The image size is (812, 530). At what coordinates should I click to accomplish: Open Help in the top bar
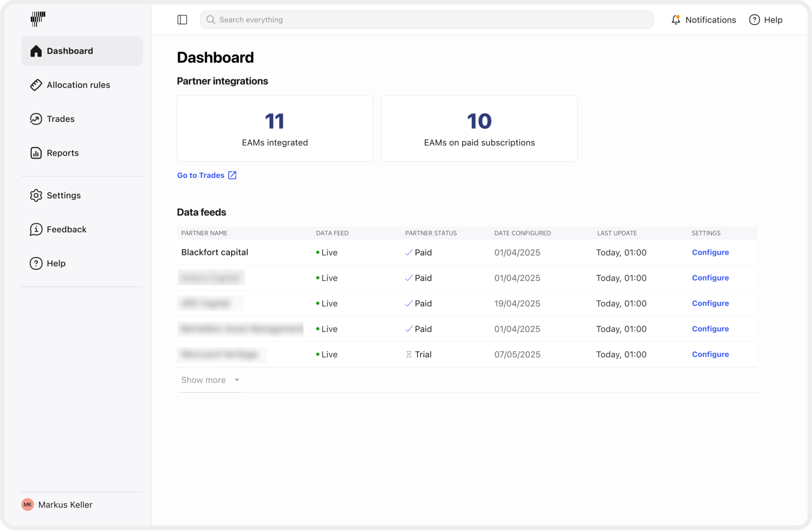point(766,20)
